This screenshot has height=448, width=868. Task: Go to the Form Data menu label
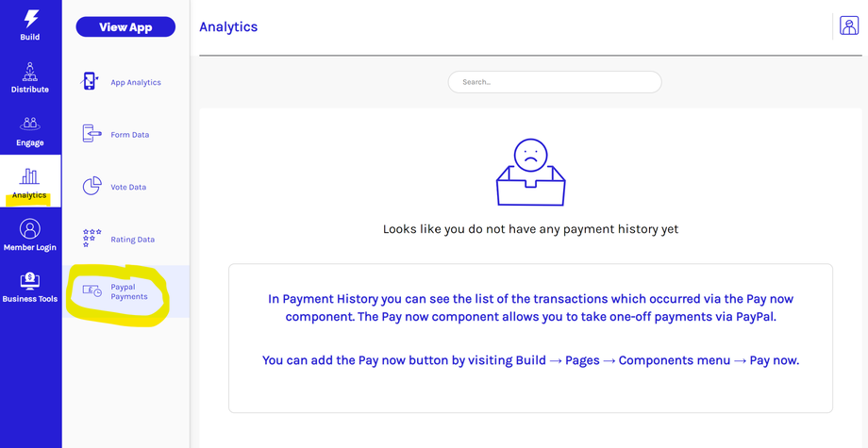click(x=130, y=135)
